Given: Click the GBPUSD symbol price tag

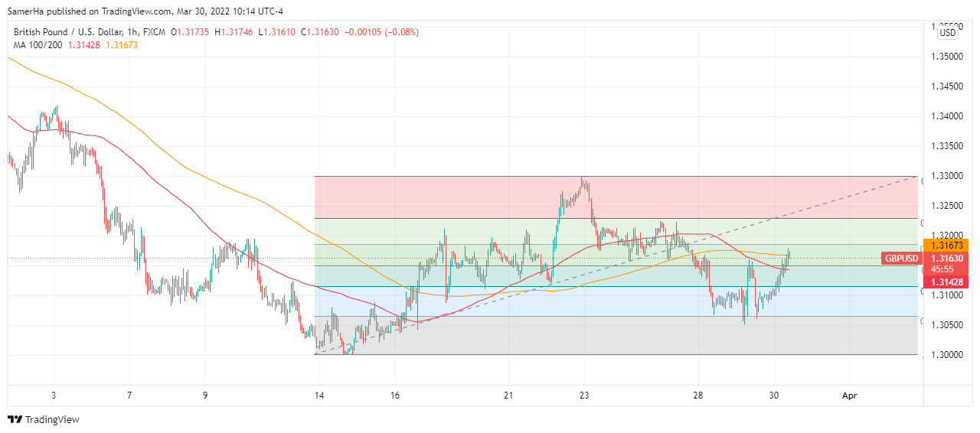Looking at the screenshot, I should (901, 259).
